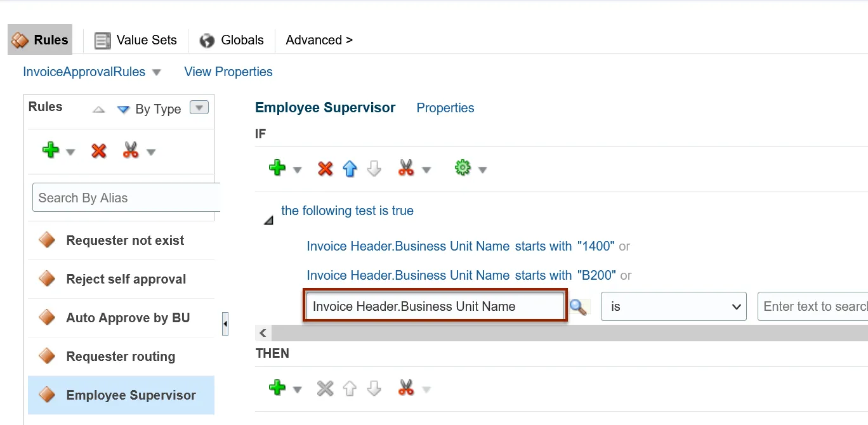Image resolution: width=868 pixels, height=425 pixels.
Task: Collapse the left Rules panel splitter
Action: [x=225, y=324]
